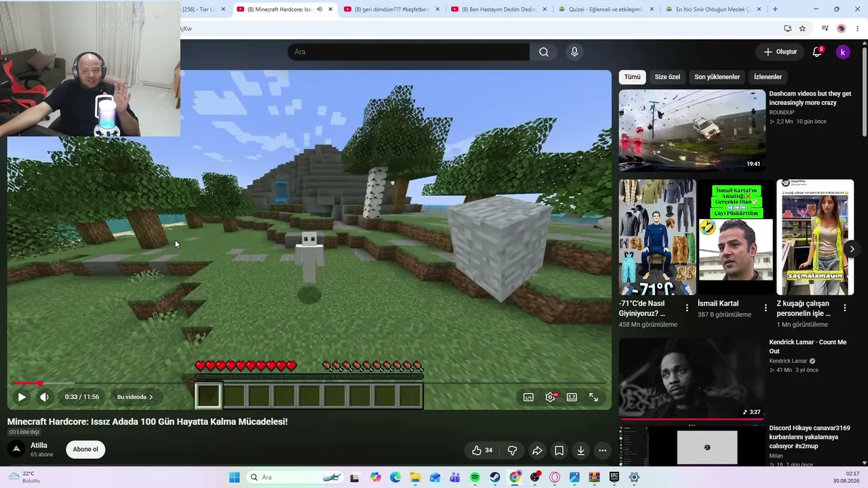Open a new browser tab

point(775,9)
